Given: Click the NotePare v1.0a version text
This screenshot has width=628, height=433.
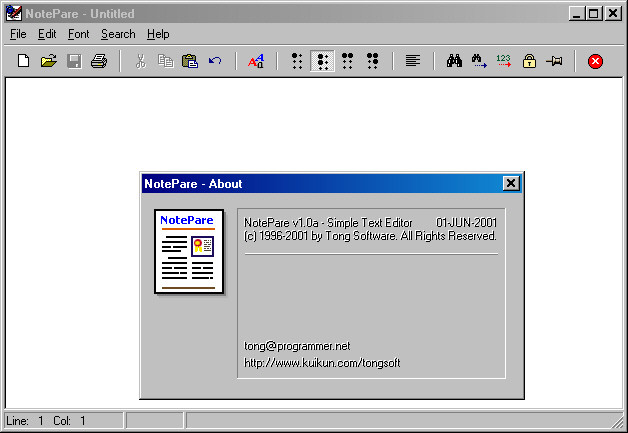Looking at the screenshot, I should [x=328, y=222].
